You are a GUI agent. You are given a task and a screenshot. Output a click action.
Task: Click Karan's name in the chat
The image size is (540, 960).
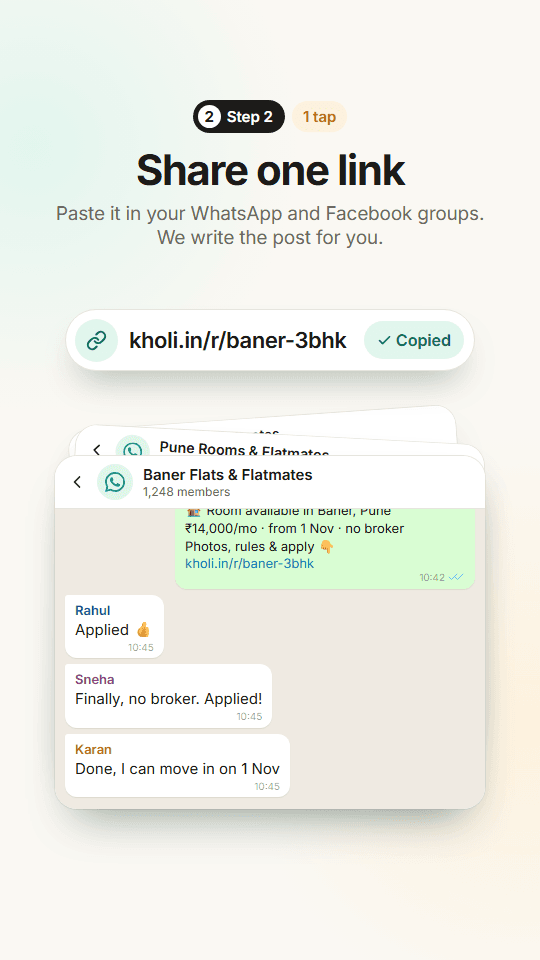pyautogui.click(x=93, y=749)
